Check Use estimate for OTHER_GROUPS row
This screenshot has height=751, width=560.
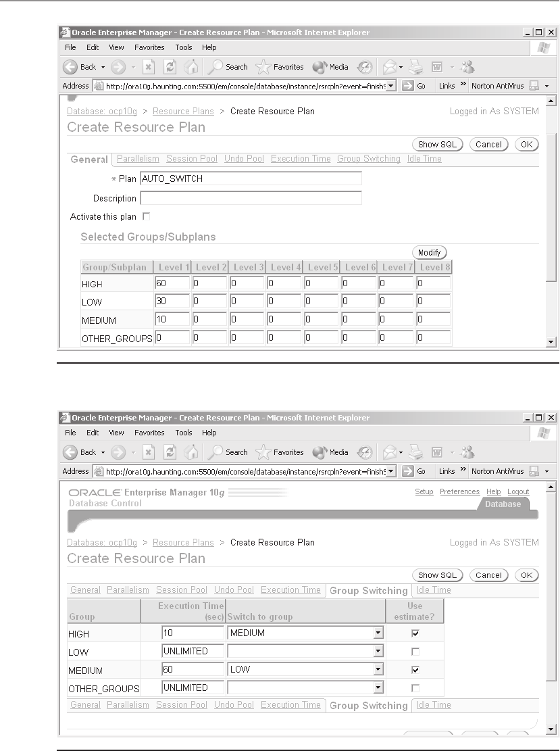pyautogui.click(x=415, y=687)
